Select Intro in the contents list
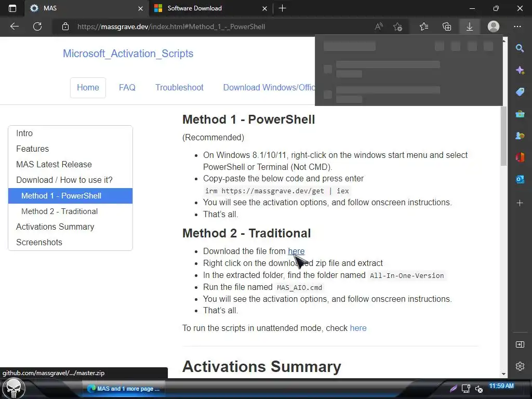 click(x=70, y=134)
